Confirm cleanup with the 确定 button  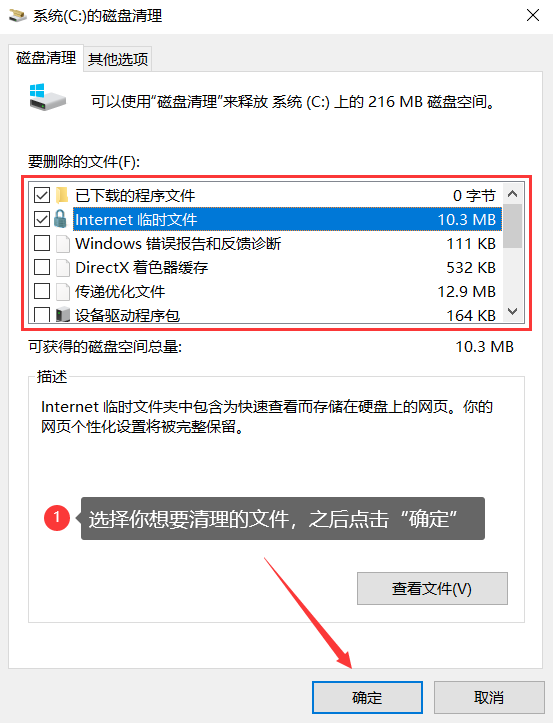[367, 697]
